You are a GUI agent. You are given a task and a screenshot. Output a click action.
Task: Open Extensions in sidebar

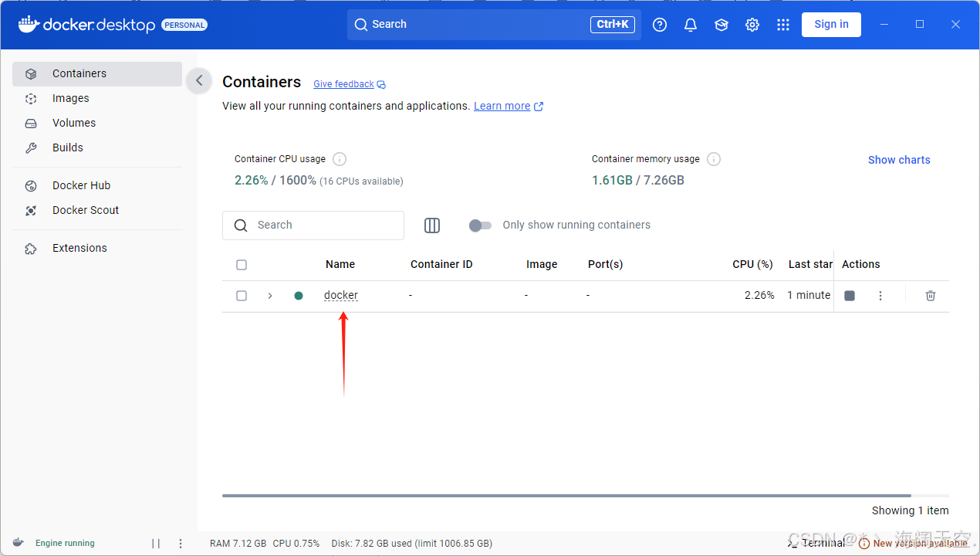click(97, 249)
